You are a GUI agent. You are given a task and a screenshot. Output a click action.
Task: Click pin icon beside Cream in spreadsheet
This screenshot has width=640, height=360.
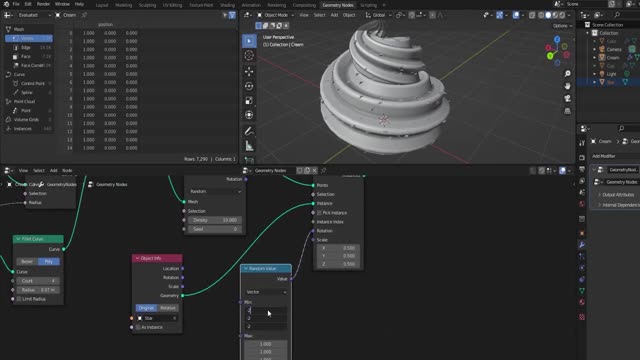tap(84, 15)
